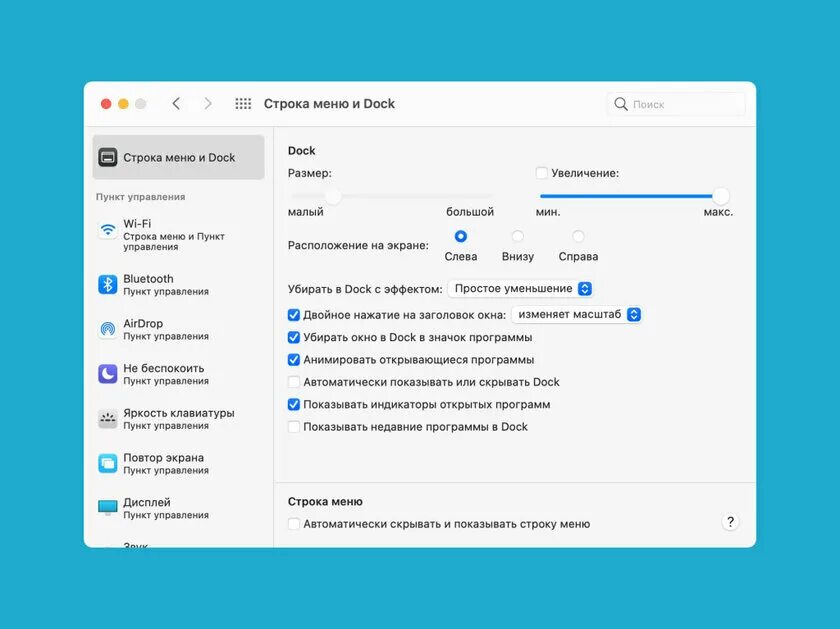Enable Автоматически скрывать и показывать строку меню
840x629 pixels.
(x=294, y=524)
